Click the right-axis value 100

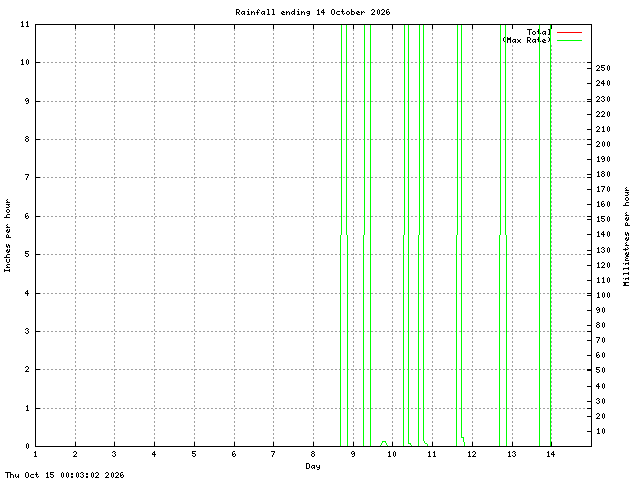click(603, 295)
